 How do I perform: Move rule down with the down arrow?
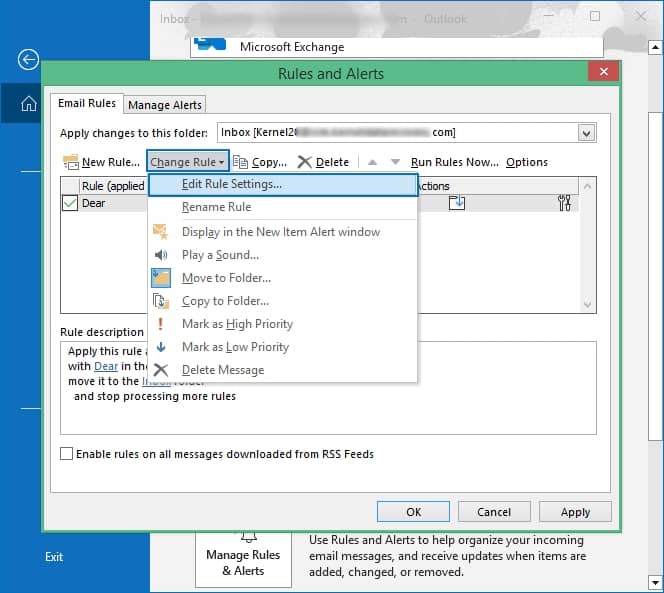(395, 162)
